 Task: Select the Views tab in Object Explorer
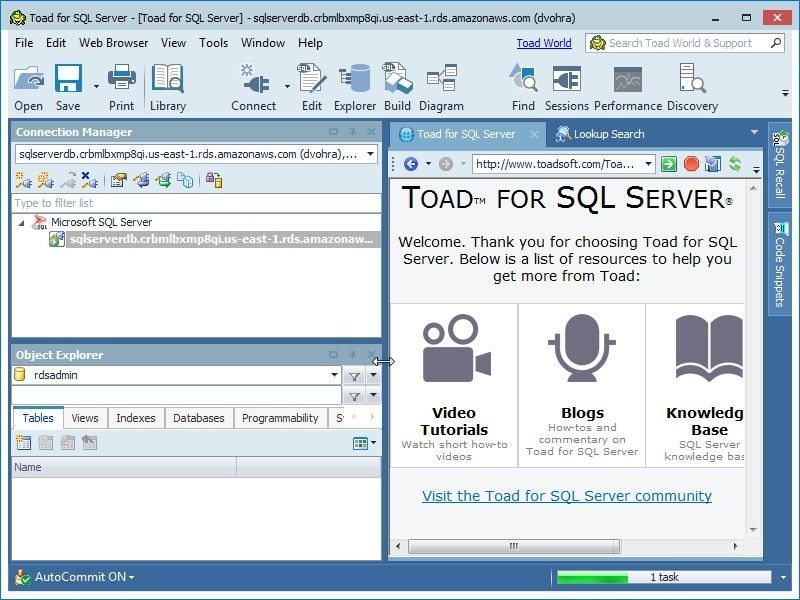pos(85,418)
